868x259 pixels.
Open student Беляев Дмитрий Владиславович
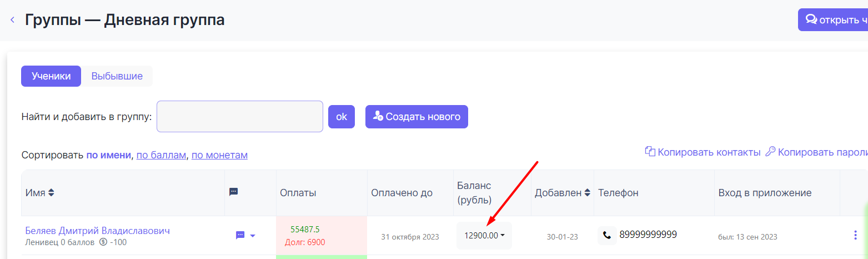(x=98, y=231)
